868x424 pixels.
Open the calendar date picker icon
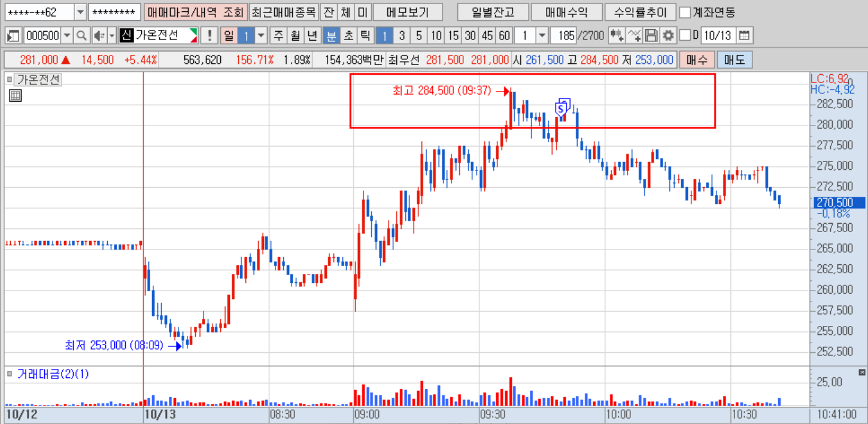[x=744, y=36]
